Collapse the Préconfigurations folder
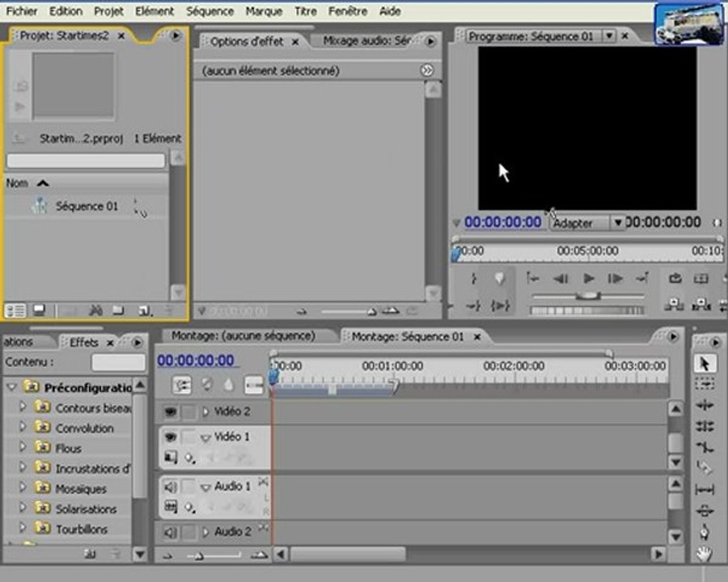Image resolution: width=728 pixels, height=582 pixels. pos(12,387)
